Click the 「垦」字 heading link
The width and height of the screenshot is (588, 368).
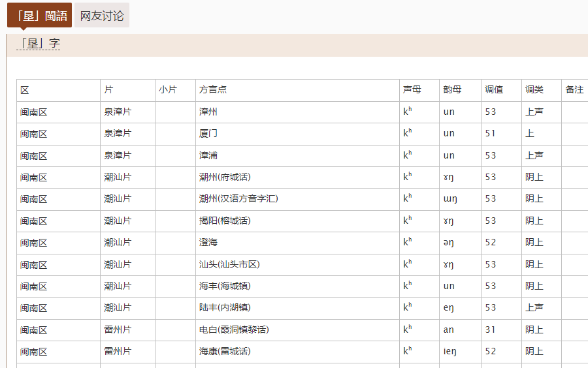pyautogui.click(x=39, y=44)
